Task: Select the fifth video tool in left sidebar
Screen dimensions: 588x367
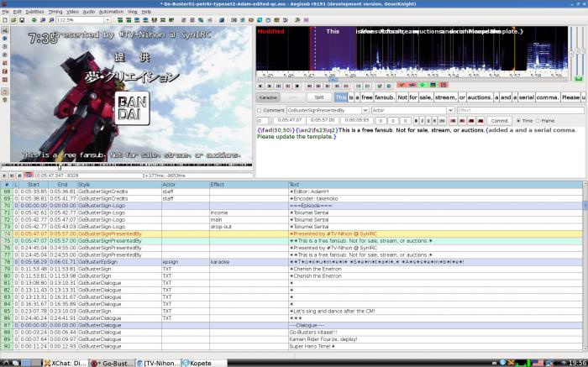Action: 5,63
